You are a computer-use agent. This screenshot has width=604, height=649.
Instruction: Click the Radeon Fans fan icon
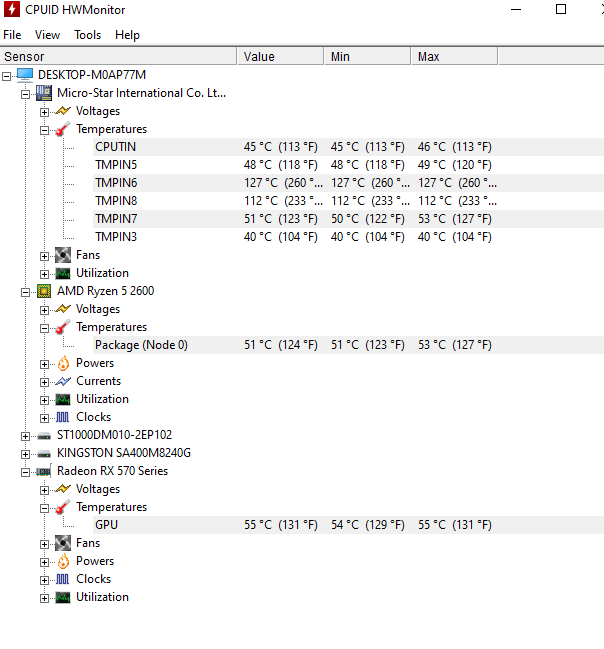tap(63, 543)
